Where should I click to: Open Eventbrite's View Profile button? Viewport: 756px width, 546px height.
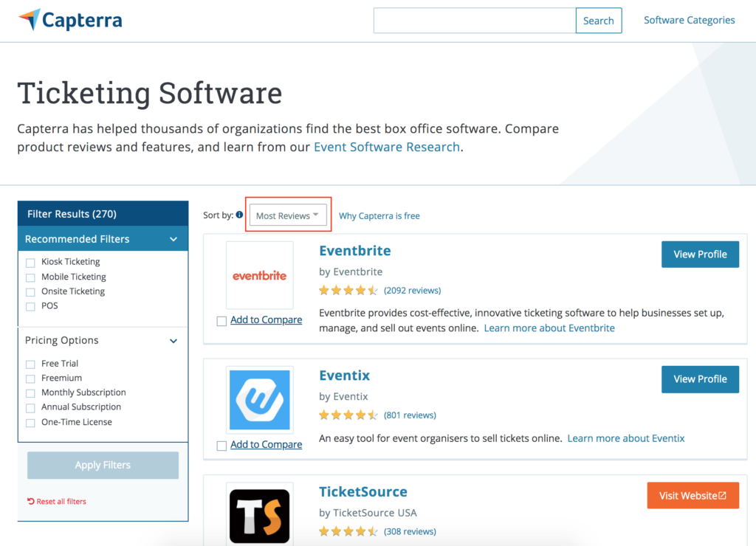coord(700,255)
